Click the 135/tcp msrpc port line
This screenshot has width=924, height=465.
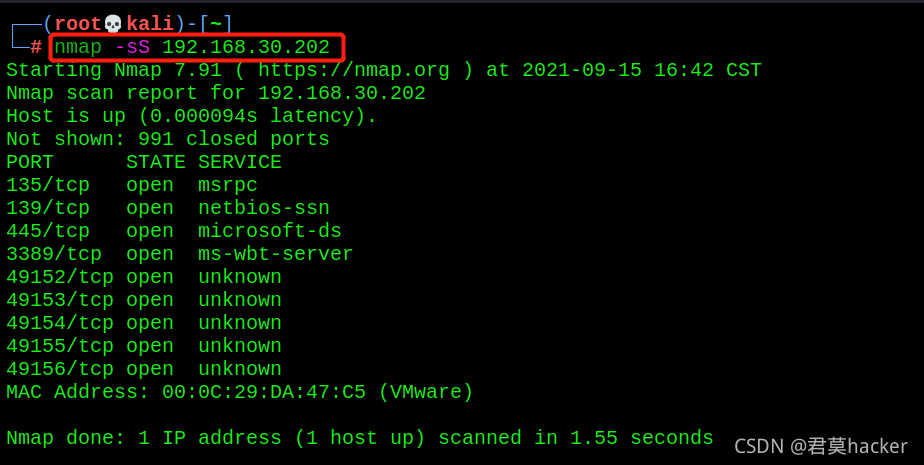pos(132,185)
